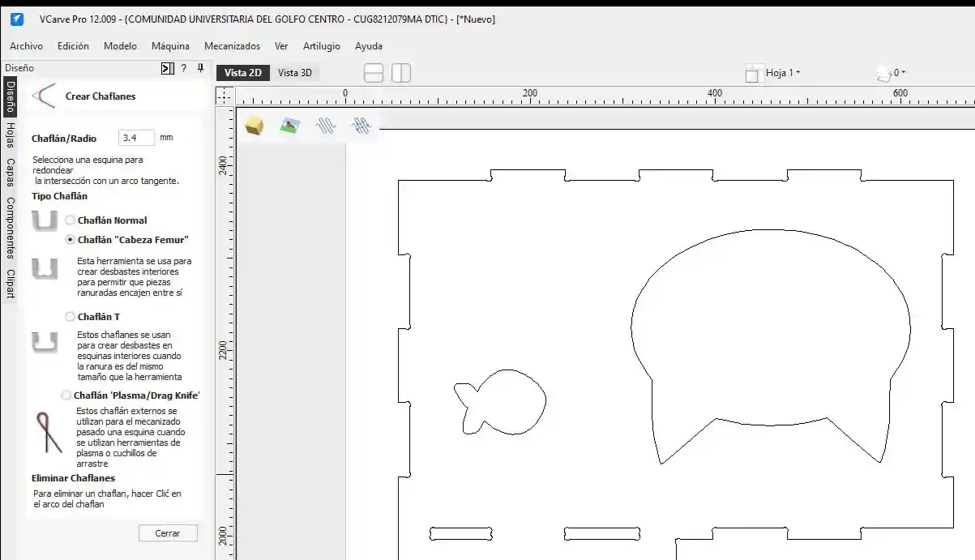This screenshot has height=560, width=975.
Task: Click the "Eliminar Chaflanes" heading text
Action: [73, 478]
